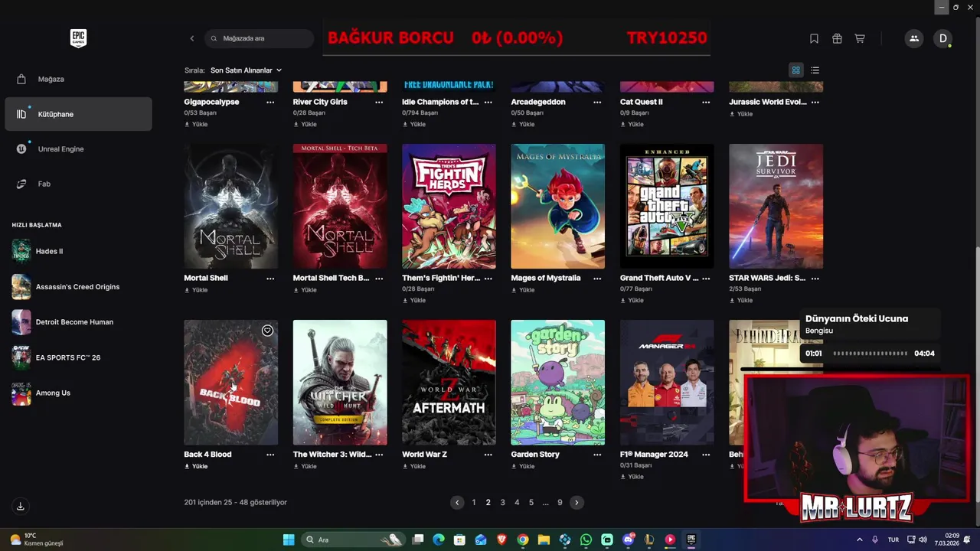Screen dimensions: 980x551
Task: Install The Witcher 3 via Yükle
Action: [x=305, y=466]
